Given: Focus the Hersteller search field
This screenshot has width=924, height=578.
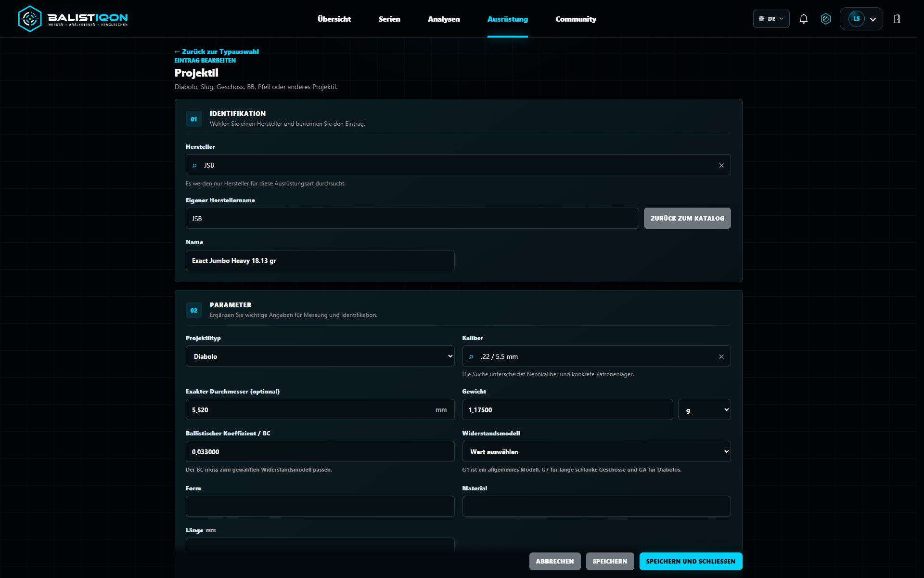Looking at the screenshot, I should tap(458, 165).
